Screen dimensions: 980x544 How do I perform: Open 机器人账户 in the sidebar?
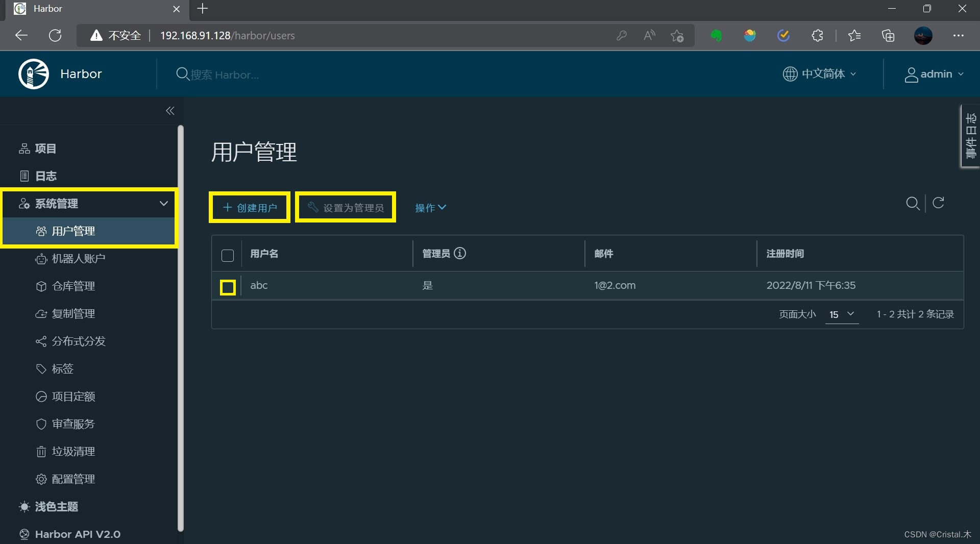click(70, 259)
